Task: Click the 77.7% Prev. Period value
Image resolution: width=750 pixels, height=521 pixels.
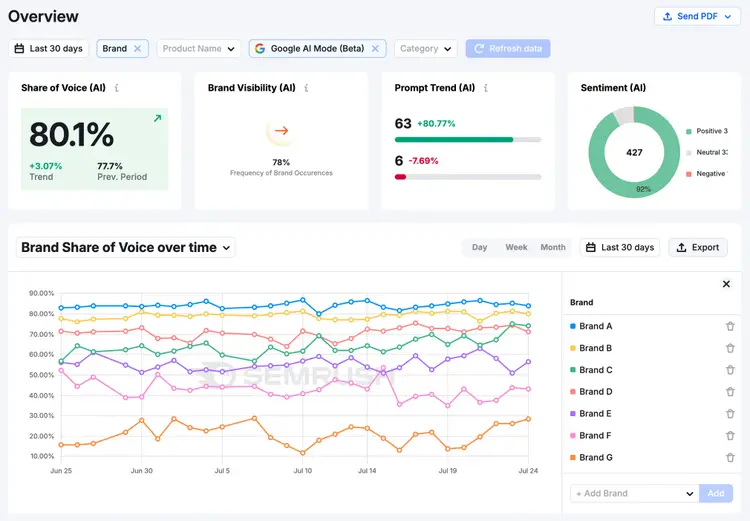Action: [110, 166]
